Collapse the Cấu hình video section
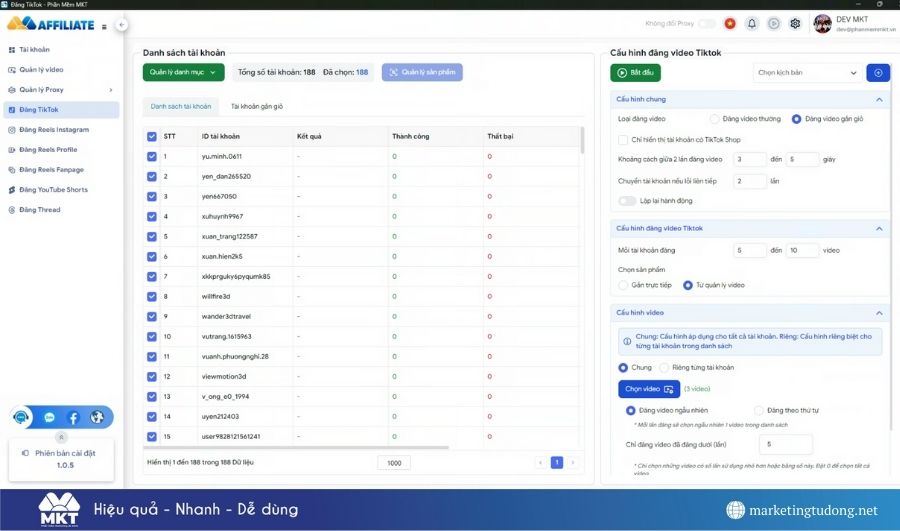The width and height of the screenshot is (900, 531). (879, 313)
